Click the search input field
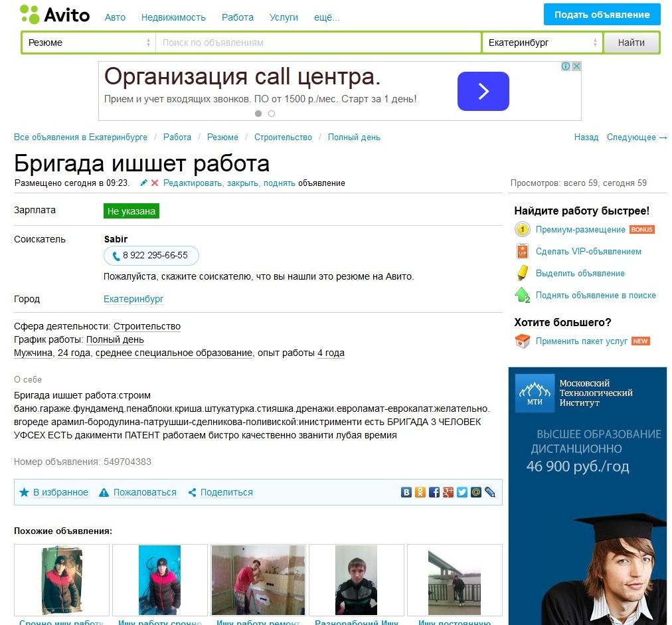 click(318, 43)
